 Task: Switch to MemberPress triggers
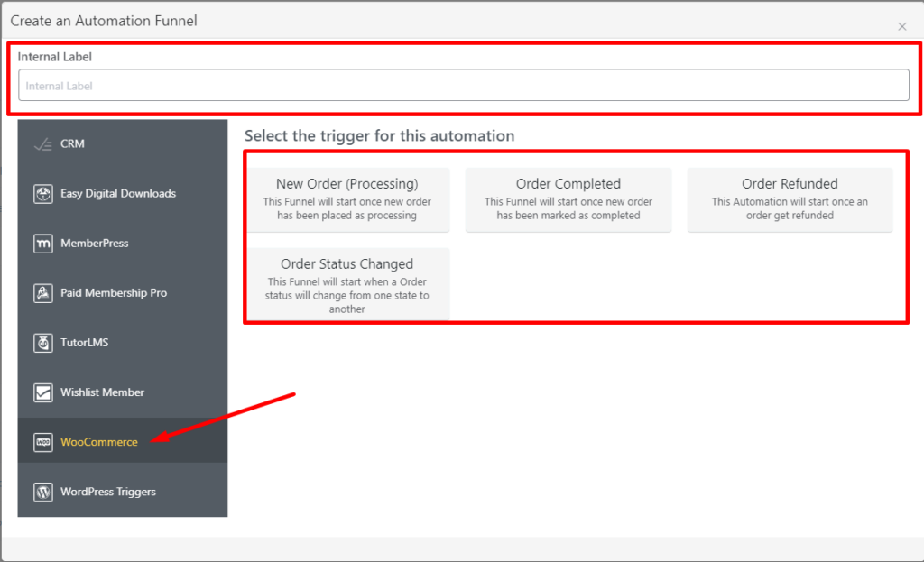(x=123, y=244)
